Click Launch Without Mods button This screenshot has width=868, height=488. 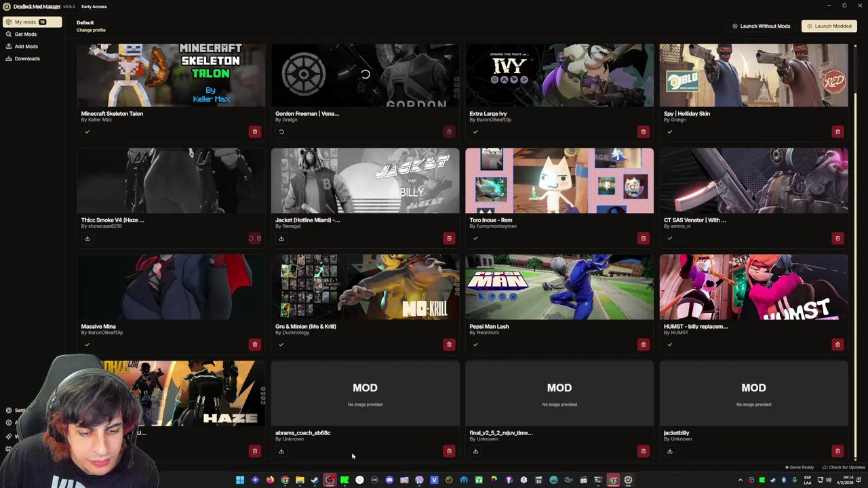(761, 26)
